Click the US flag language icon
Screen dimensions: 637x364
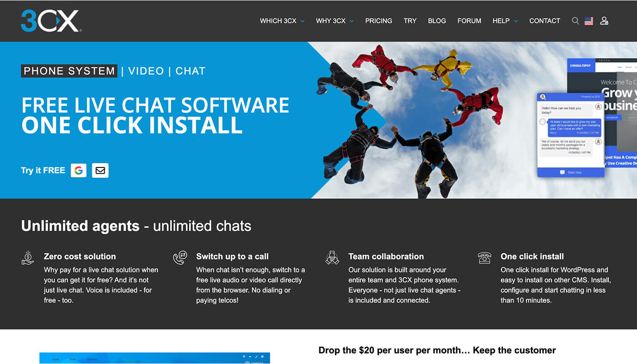pyautogui.click(x=589, y=21)
